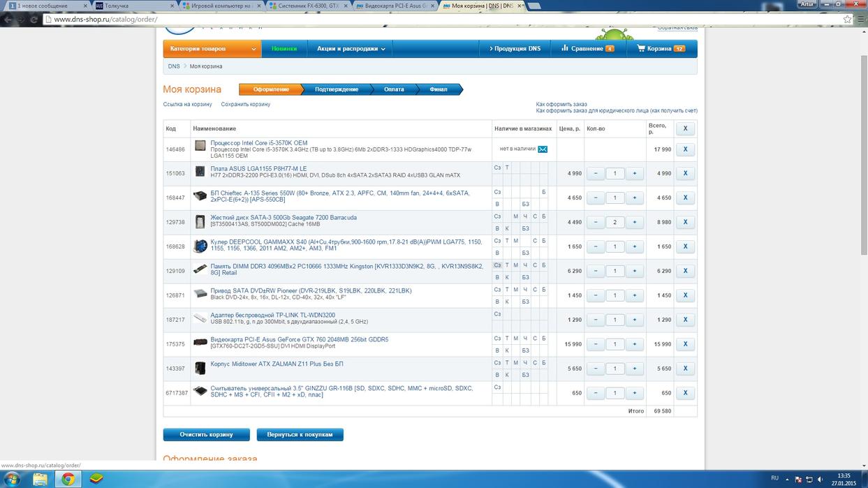Image resolution: width=868 pixels, height=488 pixels.
Task: Open the Новинки menu item
Action: (x=284, y=49)
